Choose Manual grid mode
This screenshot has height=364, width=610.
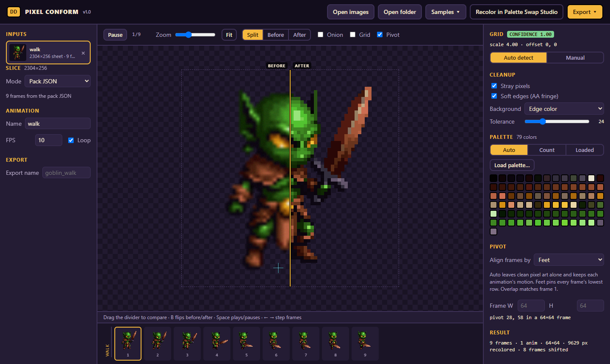pyautogui.click(x=575, y=58)
